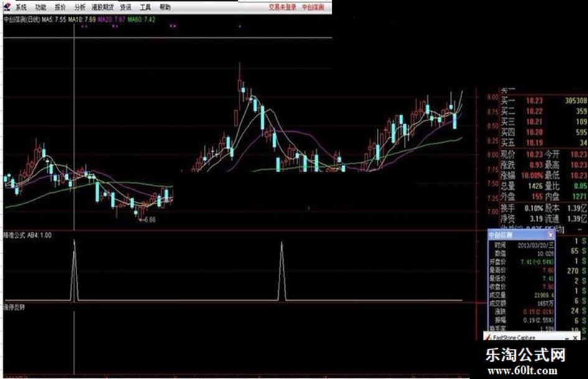Click the red 交易未登录 link
Image resolution: width=588 pixels, height=379 pixels.
coord(282,7)
